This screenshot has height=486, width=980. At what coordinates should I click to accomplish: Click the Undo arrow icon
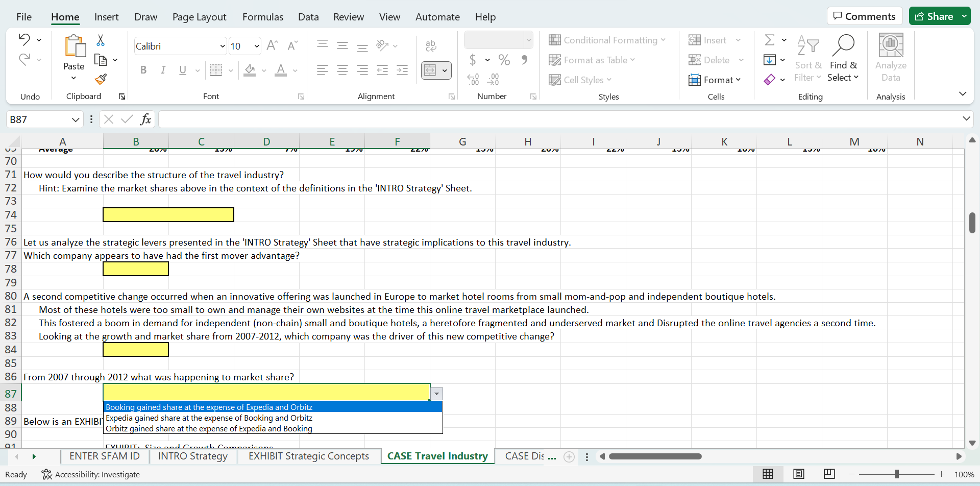click(24, 39)
